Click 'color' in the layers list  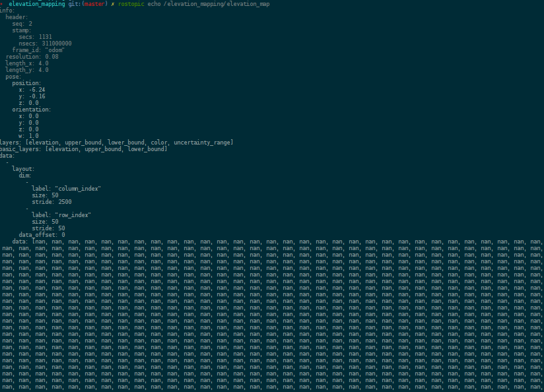coord(159,143)
